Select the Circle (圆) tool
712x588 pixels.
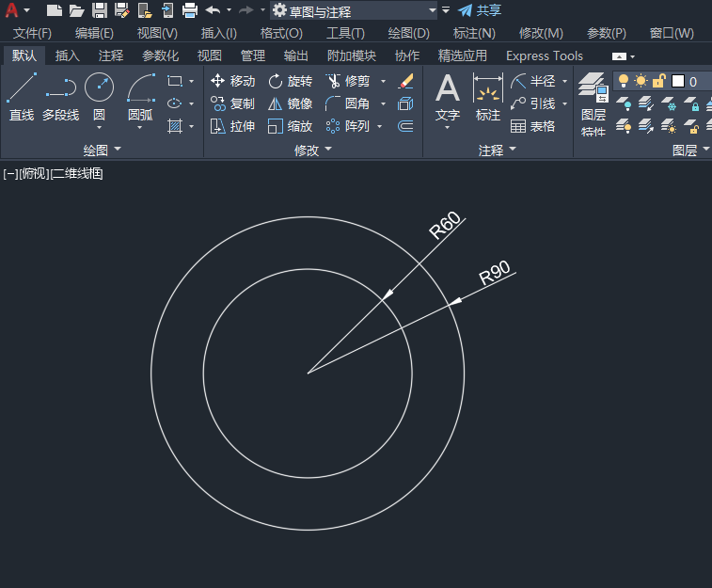[99, 97]
